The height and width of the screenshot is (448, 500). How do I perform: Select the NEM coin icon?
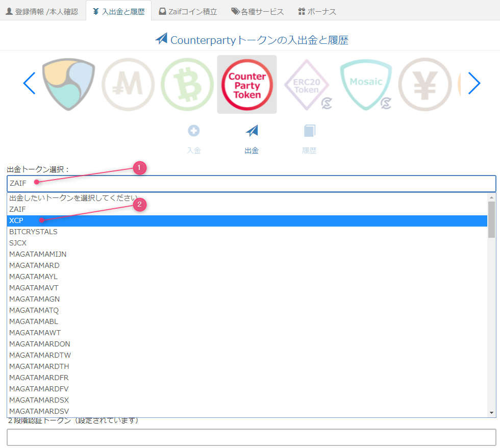tap(68, 84)
